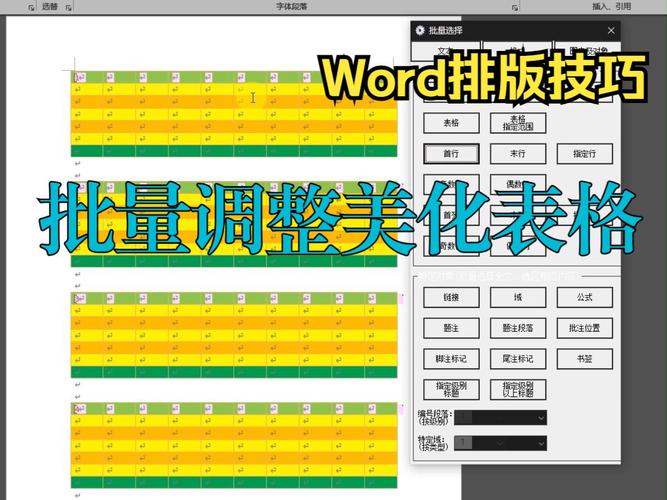Click the 书签 button
667x500 pixels.
click(x=584, y=359)
